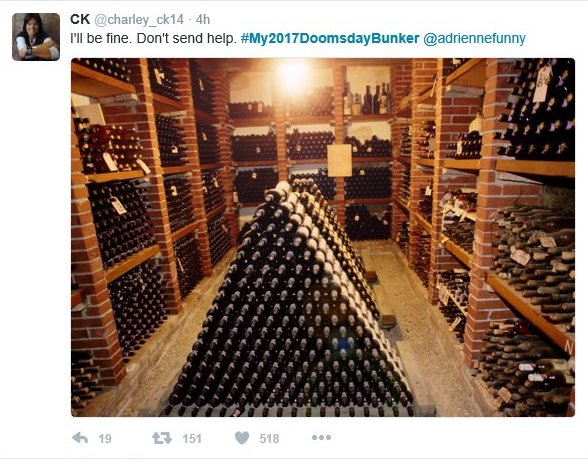
Task: Open the @charley_ck14 handle link
Action: click(138, 20)
